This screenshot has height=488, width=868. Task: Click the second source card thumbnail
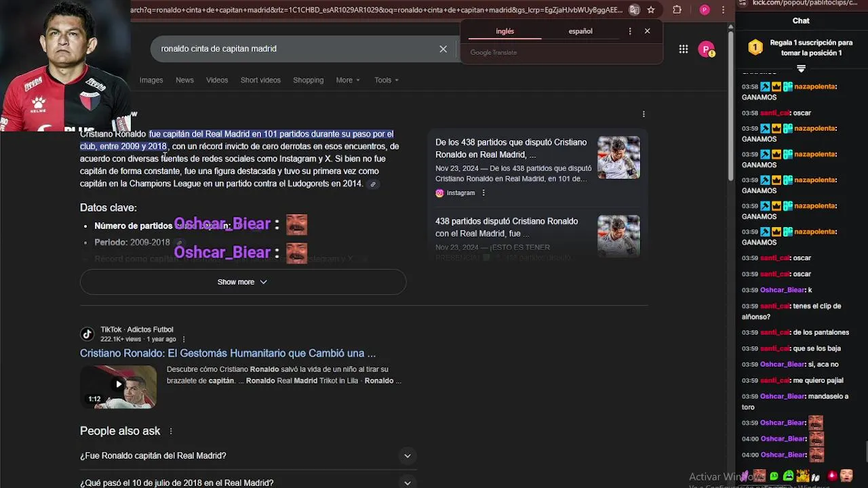[618, 237]
